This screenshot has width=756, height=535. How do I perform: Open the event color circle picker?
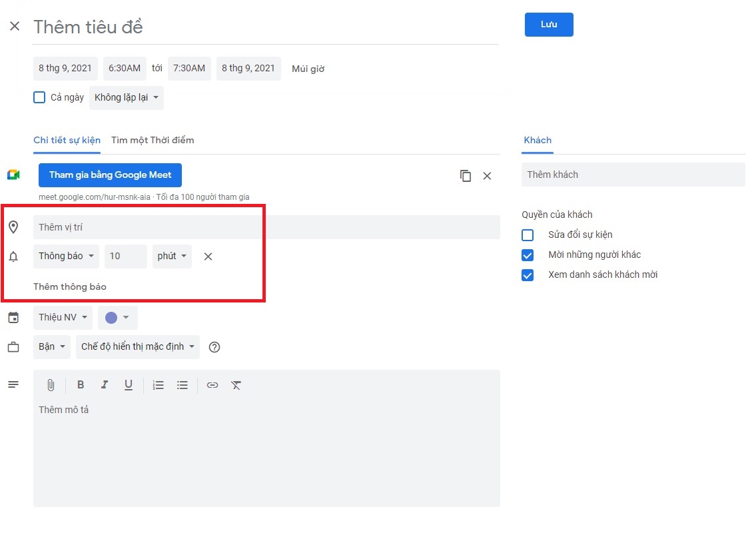(118, 317)
